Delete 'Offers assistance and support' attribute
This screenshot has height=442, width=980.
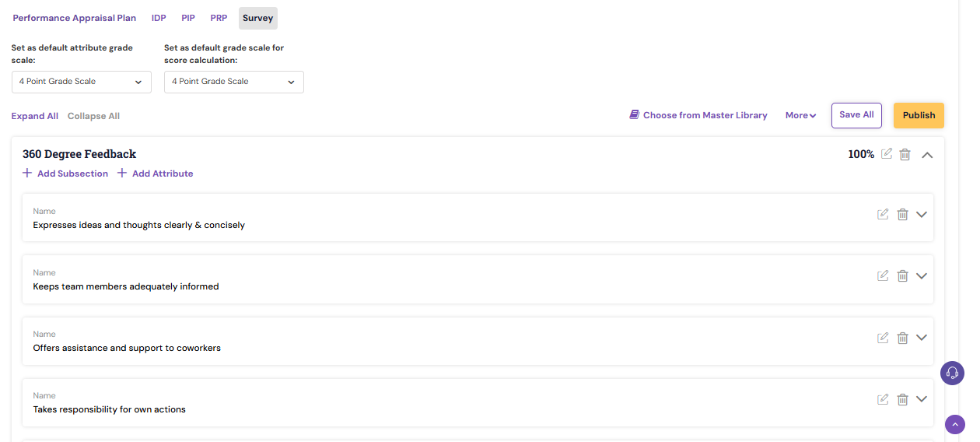(903, 338)
